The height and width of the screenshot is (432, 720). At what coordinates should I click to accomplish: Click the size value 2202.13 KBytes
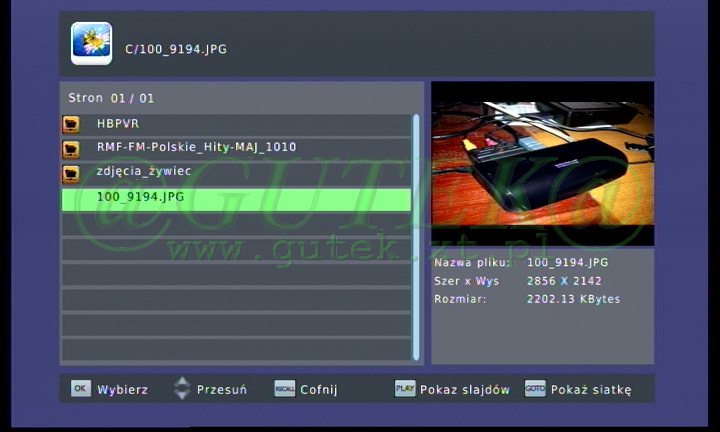tap(574, 299)
